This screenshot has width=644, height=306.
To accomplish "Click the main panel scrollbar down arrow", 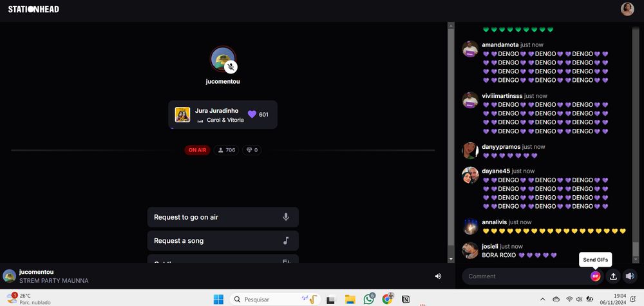I will (451, 259).
